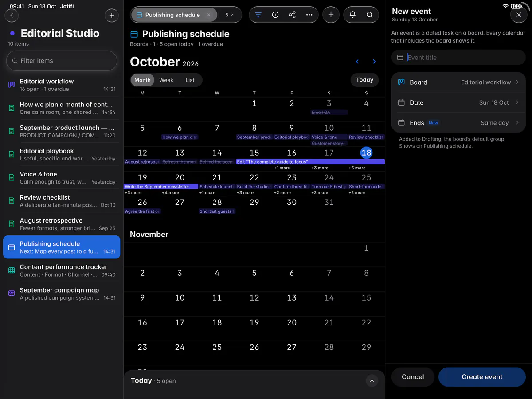This screenshot has height=399, width=532.
Task: Open Build the studio event October 22
Action: [254, 187]
